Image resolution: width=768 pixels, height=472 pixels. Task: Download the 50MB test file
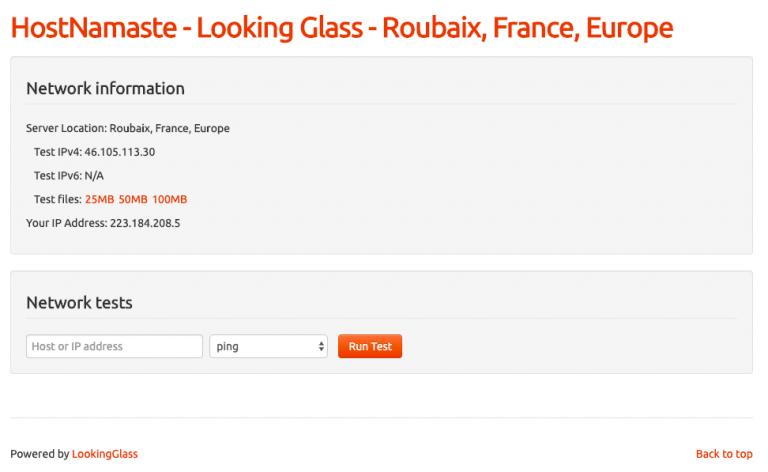(x=133, y=199)
